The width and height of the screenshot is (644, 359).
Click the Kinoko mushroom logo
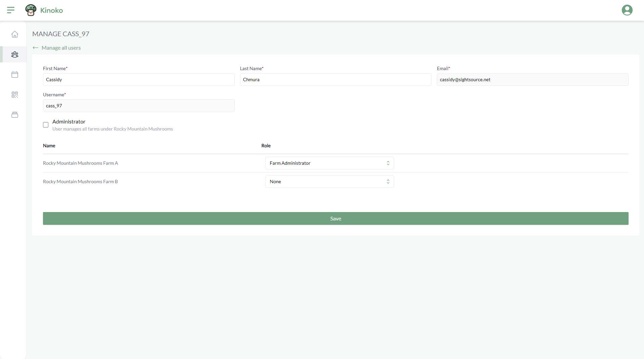click(x=31, y=10)
